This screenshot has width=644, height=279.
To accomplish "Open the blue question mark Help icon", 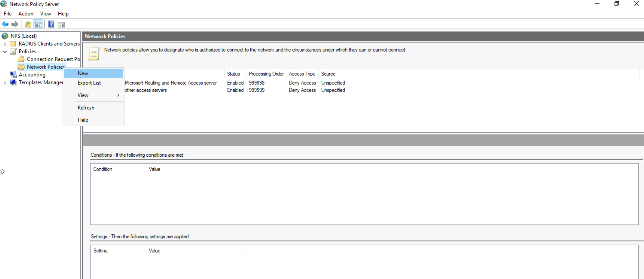I will (51, 24).
